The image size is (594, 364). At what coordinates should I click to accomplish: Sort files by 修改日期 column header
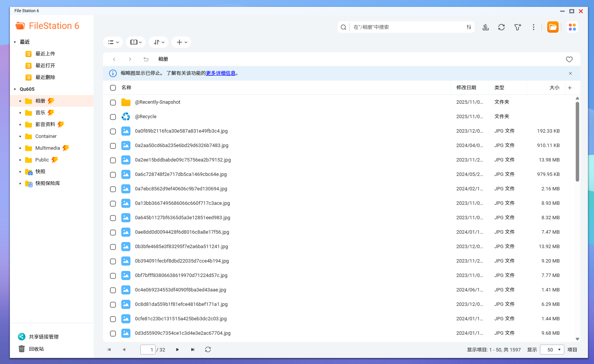466,88
